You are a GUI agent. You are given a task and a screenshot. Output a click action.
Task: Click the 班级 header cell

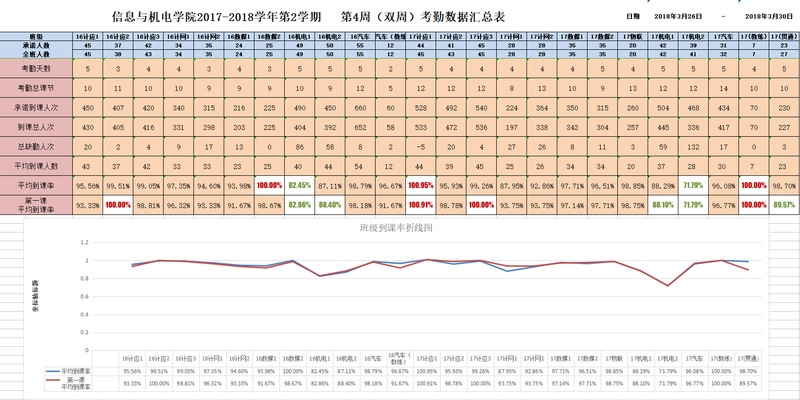tap(37, 35)
